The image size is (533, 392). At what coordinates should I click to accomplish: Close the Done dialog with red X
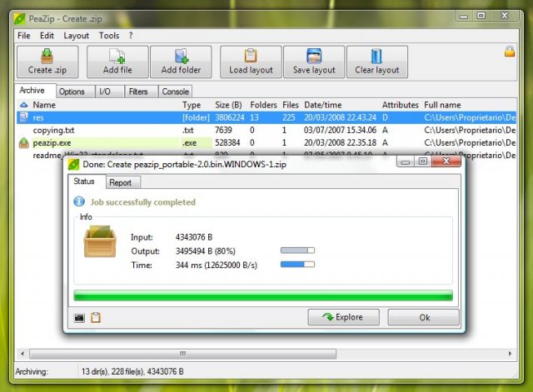[x=446, y=161]
